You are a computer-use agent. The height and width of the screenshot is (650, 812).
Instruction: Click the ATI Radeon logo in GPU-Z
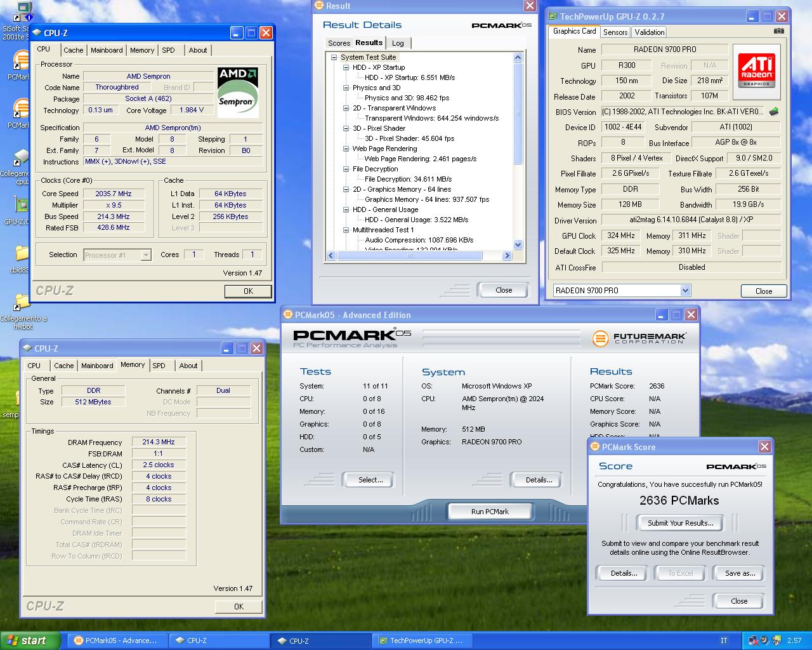coord(756,70)
